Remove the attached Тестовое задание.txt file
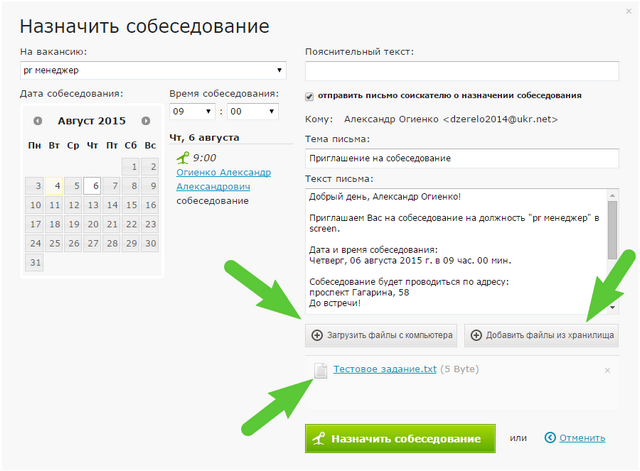640x471 pixels. point(607,371)
